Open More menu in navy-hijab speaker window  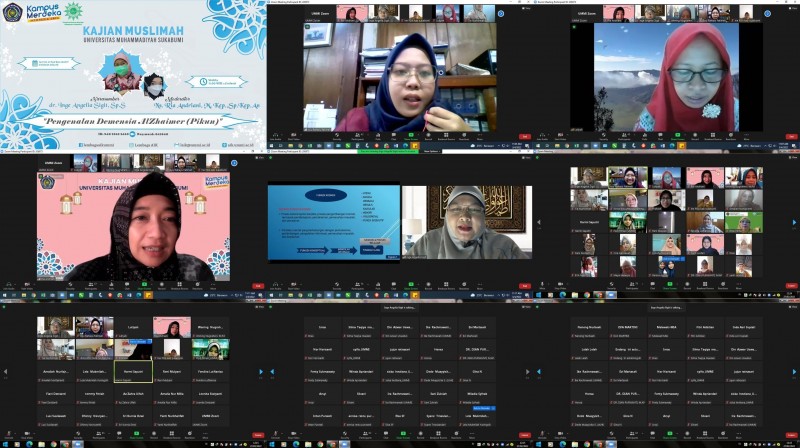480,137
